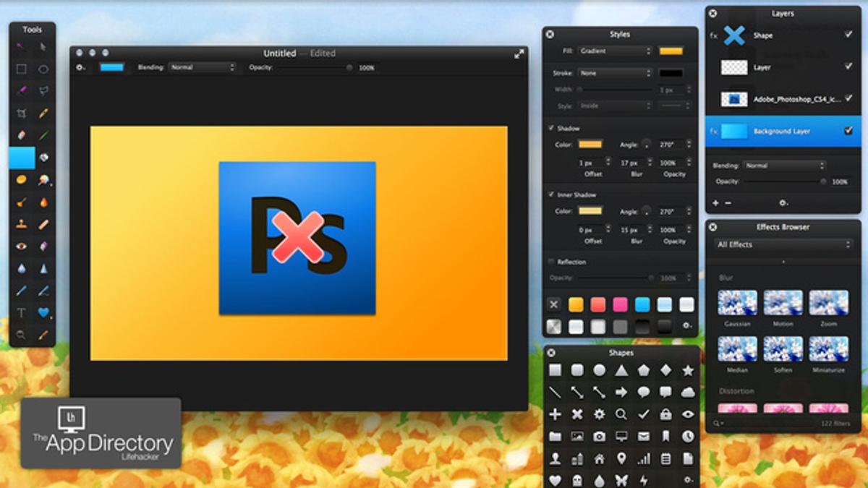The width and height of the screenshot is (868, 488).
Task: Select the Crop tool in Tools panel
Action: tap(22, 114)
